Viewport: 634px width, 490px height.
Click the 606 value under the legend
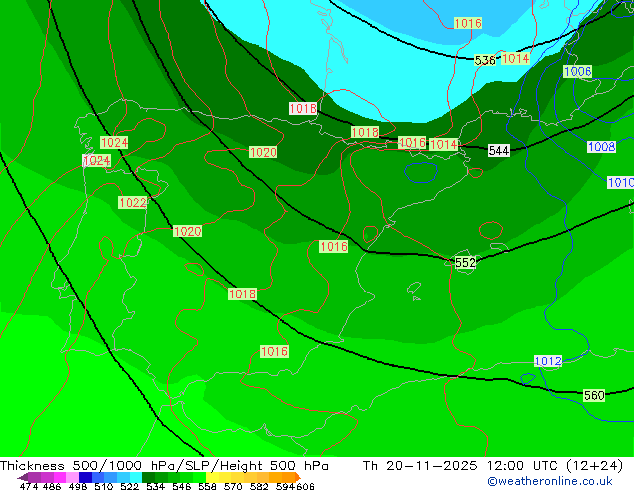click(305, 486)
